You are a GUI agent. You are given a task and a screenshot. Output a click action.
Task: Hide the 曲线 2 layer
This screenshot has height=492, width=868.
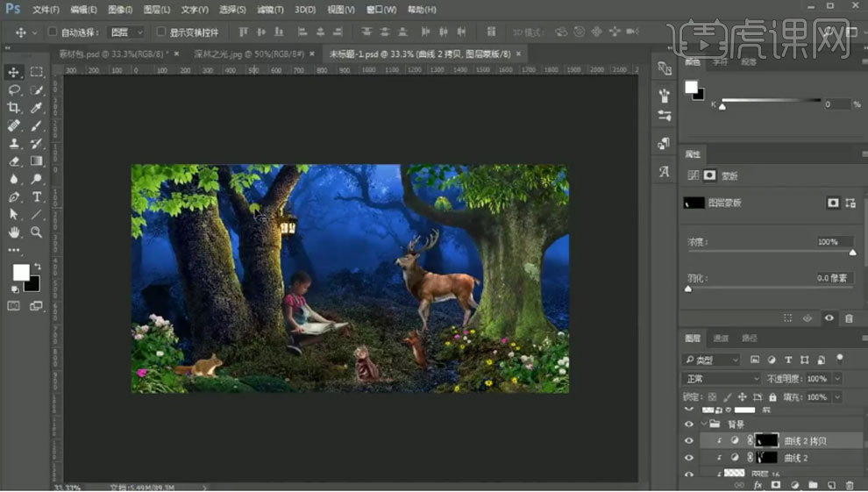(x=688, y=458)
